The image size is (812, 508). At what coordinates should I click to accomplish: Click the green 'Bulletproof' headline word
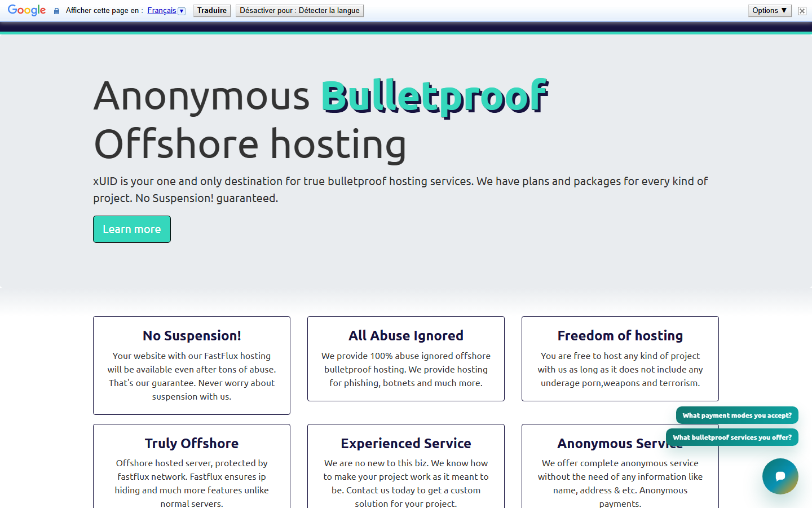tap(435, 97)
